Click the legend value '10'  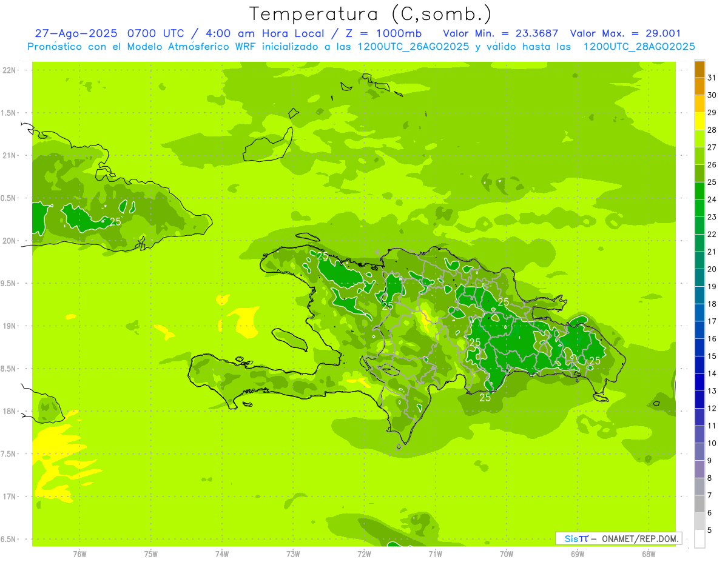pyautogui.click(x=712, y=443)
